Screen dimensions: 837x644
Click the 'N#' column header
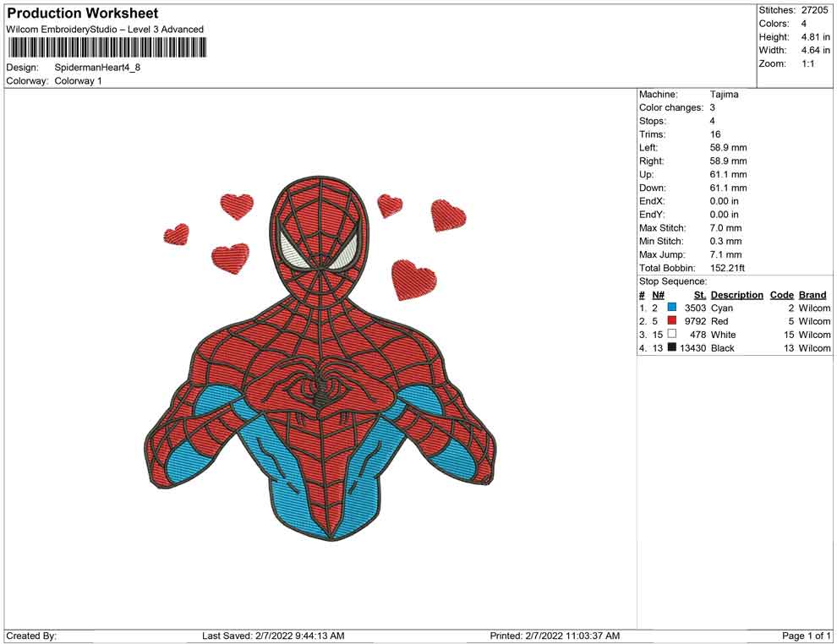658,295
